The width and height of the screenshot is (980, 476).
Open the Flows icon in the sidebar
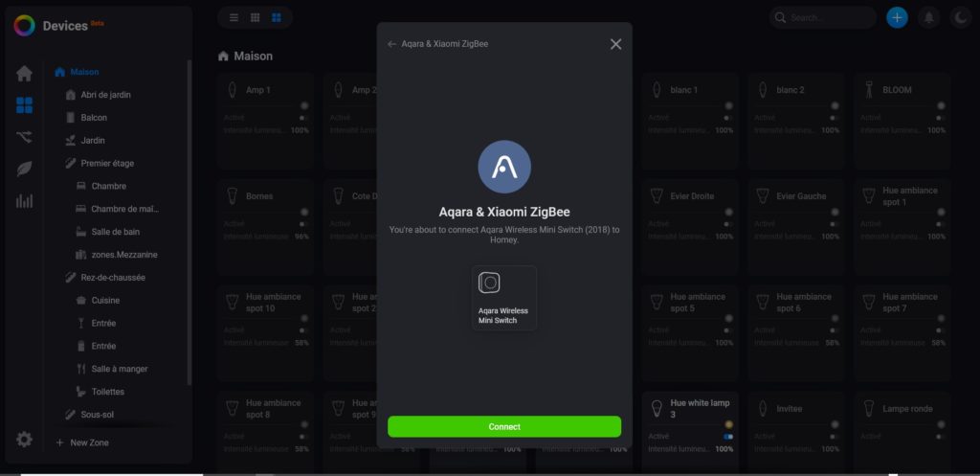coord(24,137)
